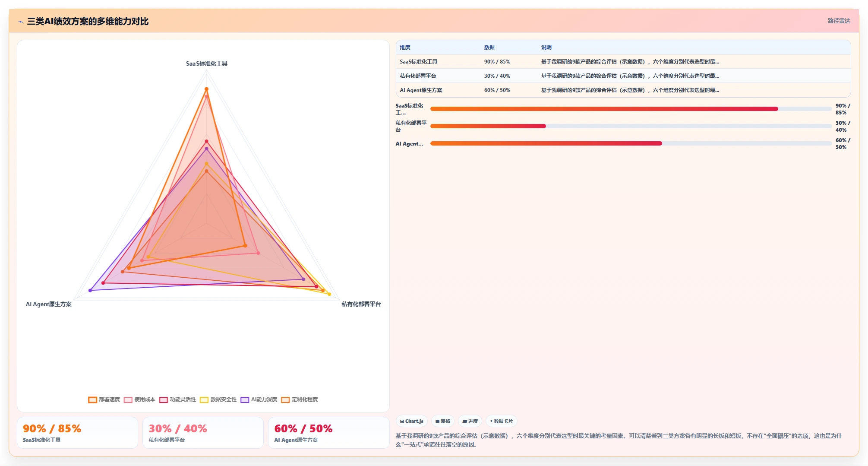Toggle the 部署速度 legend swatch

(92, 399)
